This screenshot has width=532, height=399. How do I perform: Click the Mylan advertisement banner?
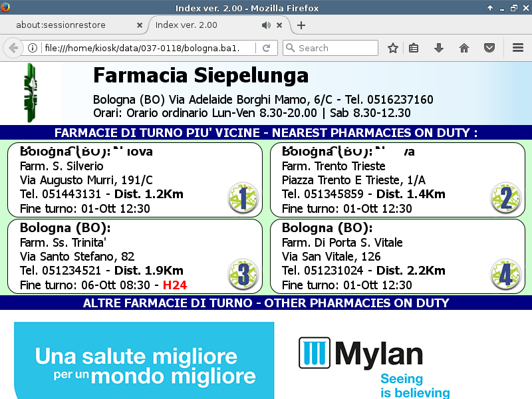point(266,360)
